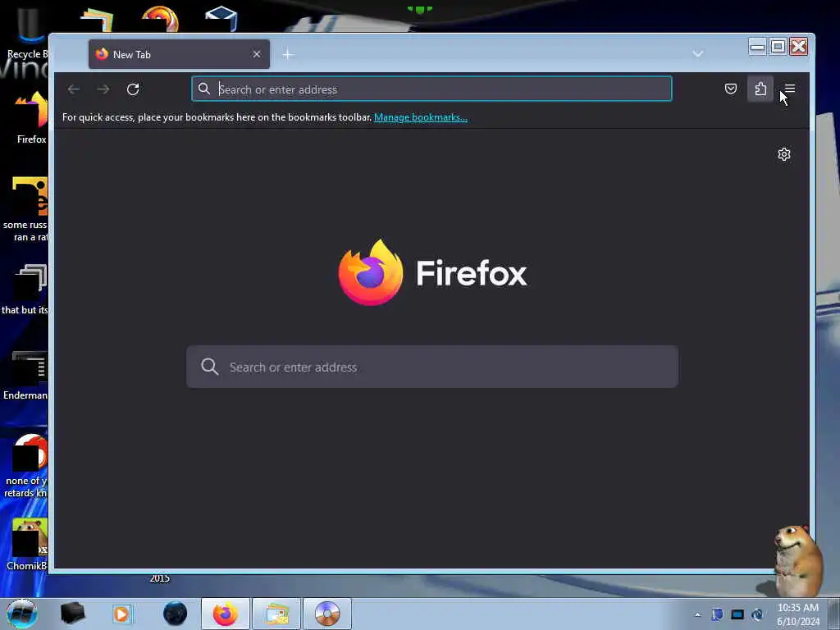Open the dark globe taskbar icon

[x=176, y=614]
